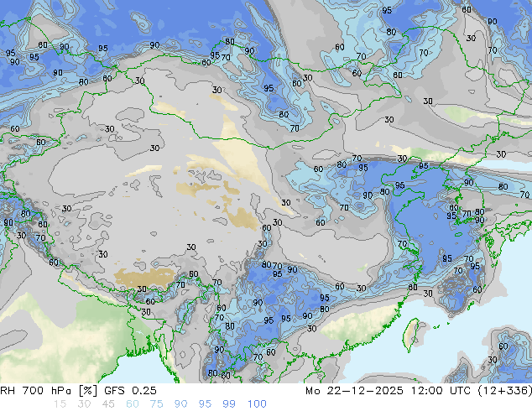532x411 pixels.
Task: Select legend value 99 in the color scale
Action: [x=229, y=404]
